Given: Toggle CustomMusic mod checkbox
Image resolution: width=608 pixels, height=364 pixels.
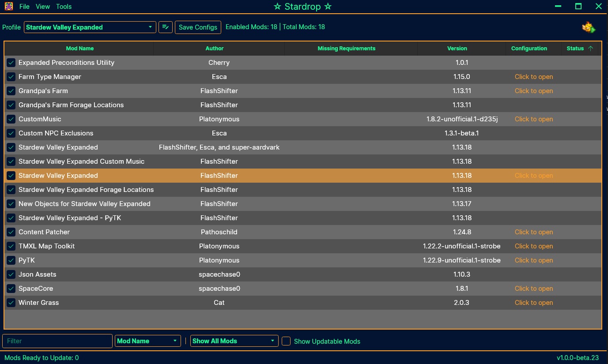Looking at the screenshot, I should click(11, 119).
